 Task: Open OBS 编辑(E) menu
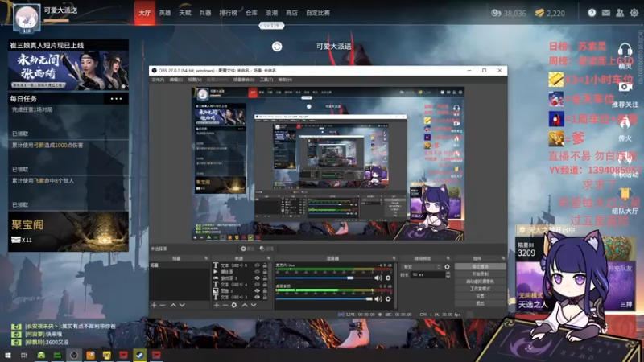click(175, 80)
